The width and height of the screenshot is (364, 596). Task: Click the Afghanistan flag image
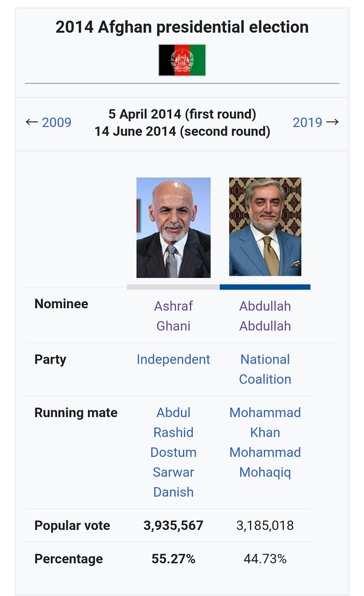point(182,60)
